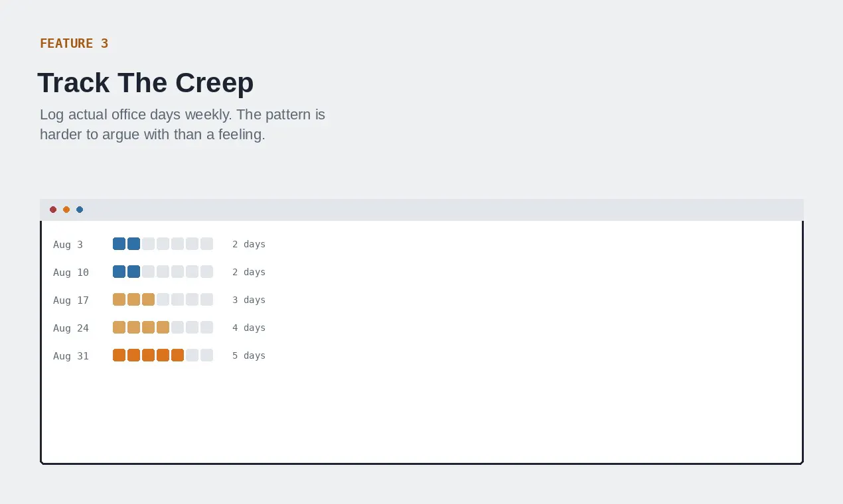Click '2 days' in the Aug 3 row

click(249, 244)
